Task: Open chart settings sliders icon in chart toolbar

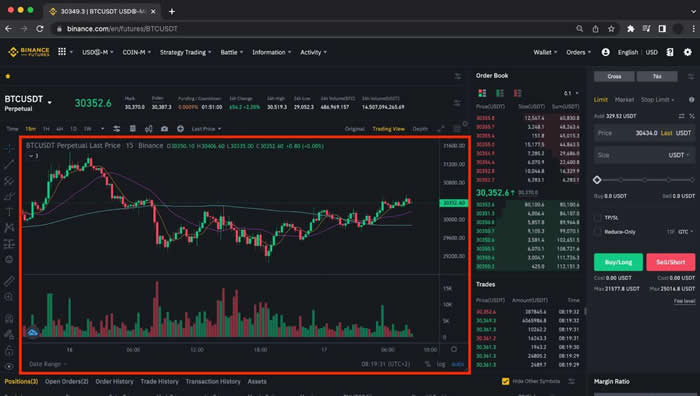Action: pyautogui.click(x=117, y=129)
